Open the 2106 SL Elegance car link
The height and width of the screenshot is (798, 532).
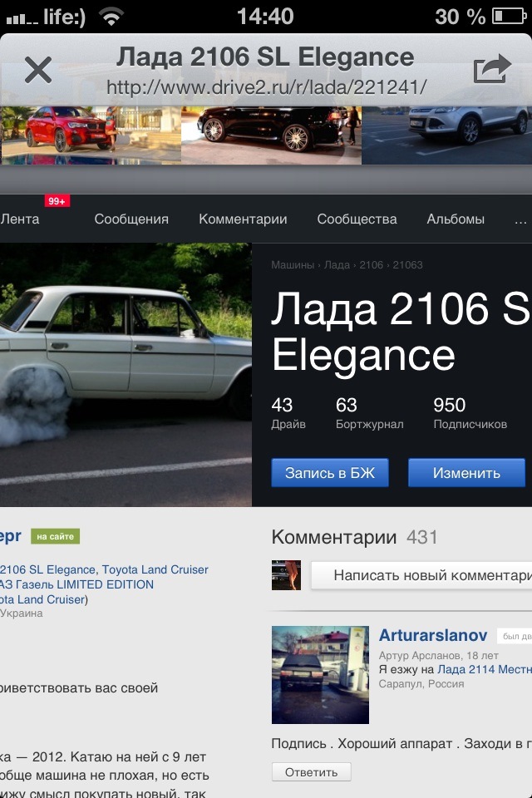(x=48, y=569)
